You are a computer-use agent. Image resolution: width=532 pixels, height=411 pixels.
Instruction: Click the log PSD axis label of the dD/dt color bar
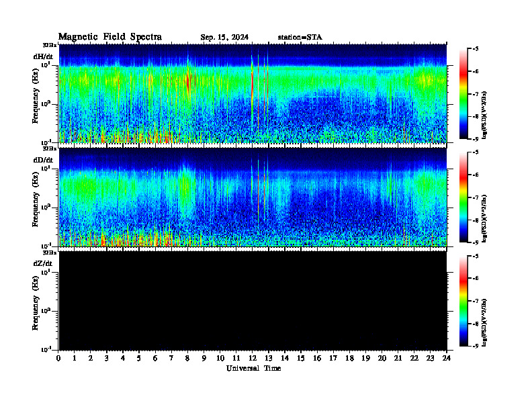(x=485, y=219)
